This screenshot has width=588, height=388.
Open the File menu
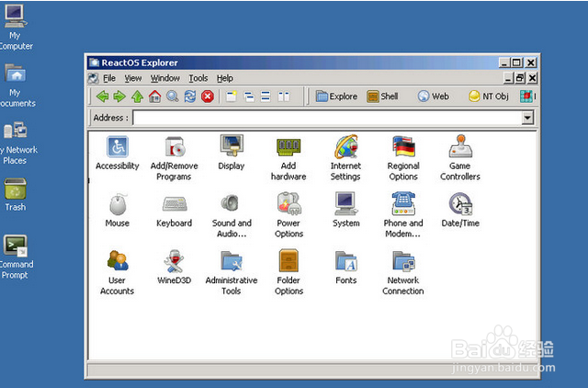pyautogui.click(x=109, y=78)
